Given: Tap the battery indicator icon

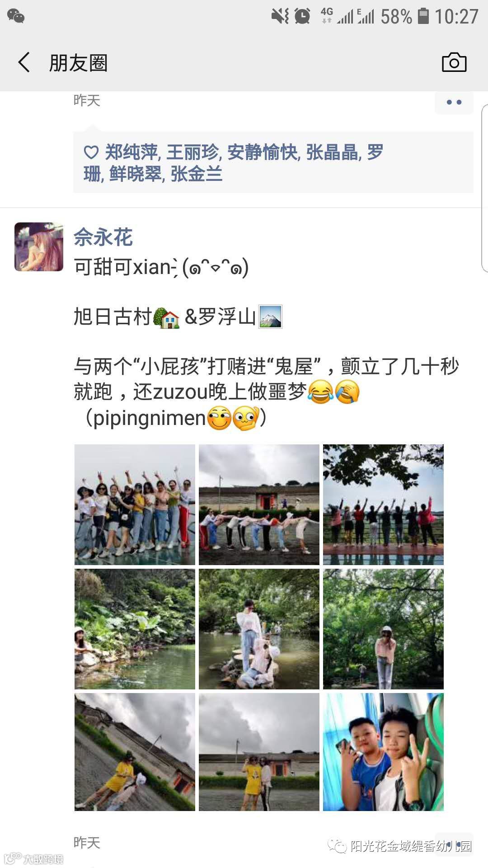Looking at the screenshot, I should point(423,16).
